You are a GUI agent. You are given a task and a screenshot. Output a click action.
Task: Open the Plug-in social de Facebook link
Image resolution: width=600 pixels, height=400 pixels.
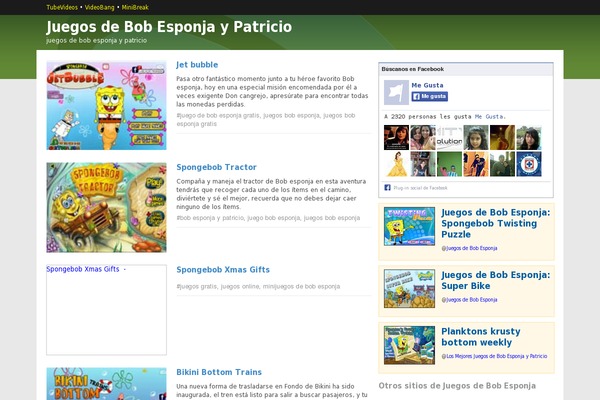[x=420, y=188]
